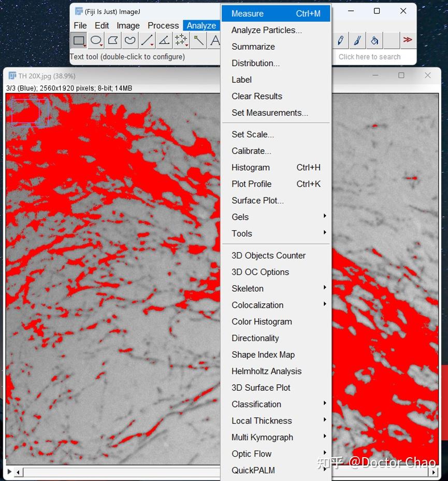The height and width of the screenshot is (481, 448).
Task: Select the Text tool
Action: [215, 40]
